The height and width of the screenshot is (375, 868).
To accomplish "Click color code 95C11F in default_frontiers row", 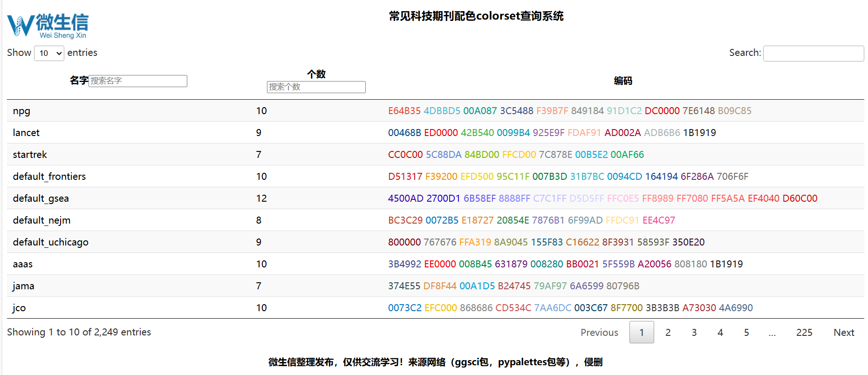I will point(513,177).
